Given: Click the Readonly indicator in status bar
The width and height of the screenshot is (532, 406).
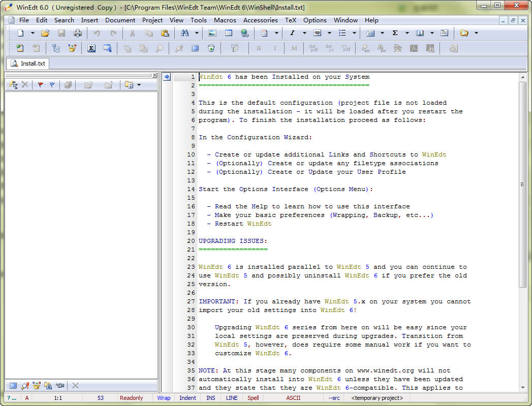Looking at the screenshot, I should (x=131, y=398).
